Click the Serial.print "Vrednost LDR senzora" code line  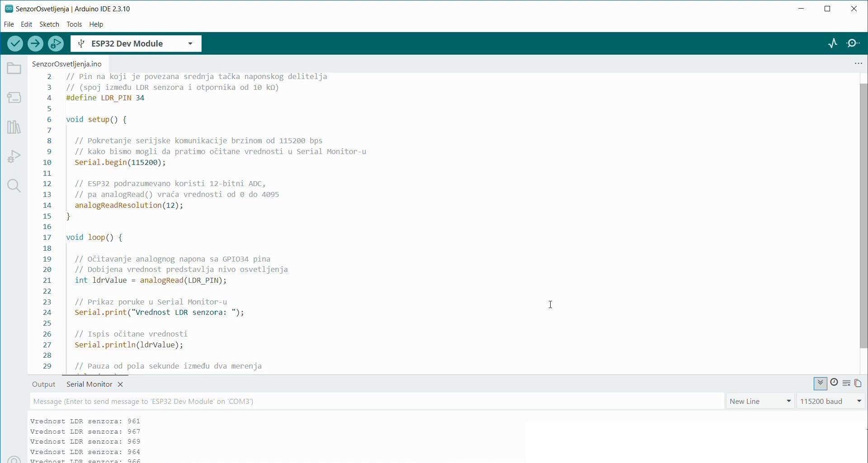[160, 313]
